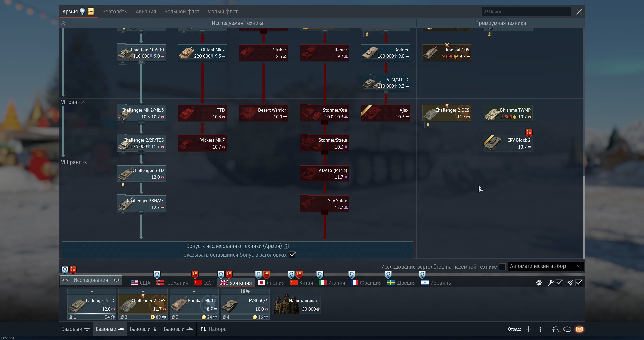This screenshot has height=340, width=644.
Task: Click red list icon above CRV Block 2
Action: tap(529, 132)
